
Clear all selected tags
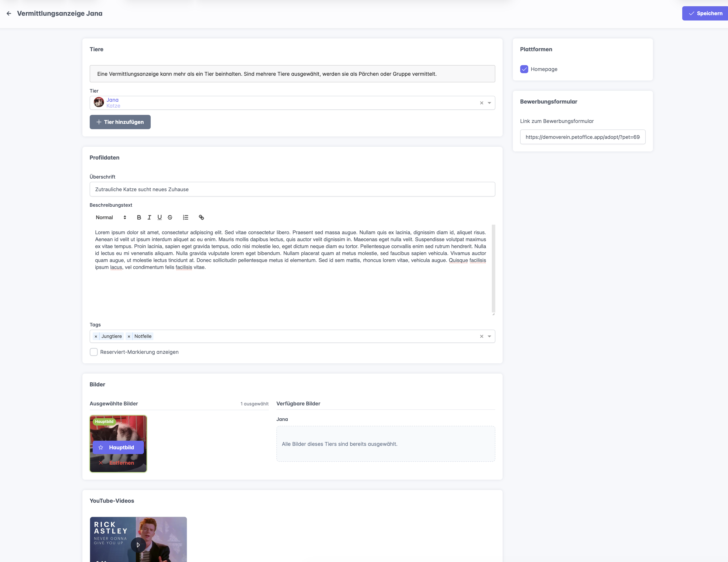click(x=481, y=336)
